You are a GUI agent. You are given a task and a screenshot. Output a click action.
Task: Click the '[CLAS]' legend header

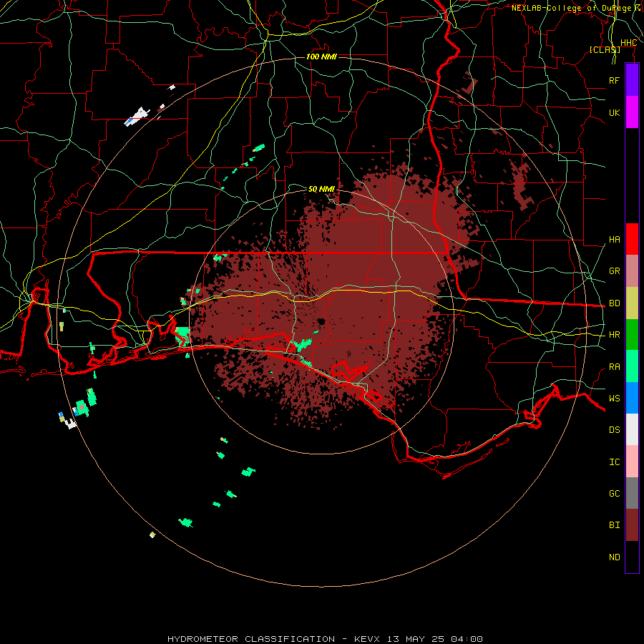605,49
